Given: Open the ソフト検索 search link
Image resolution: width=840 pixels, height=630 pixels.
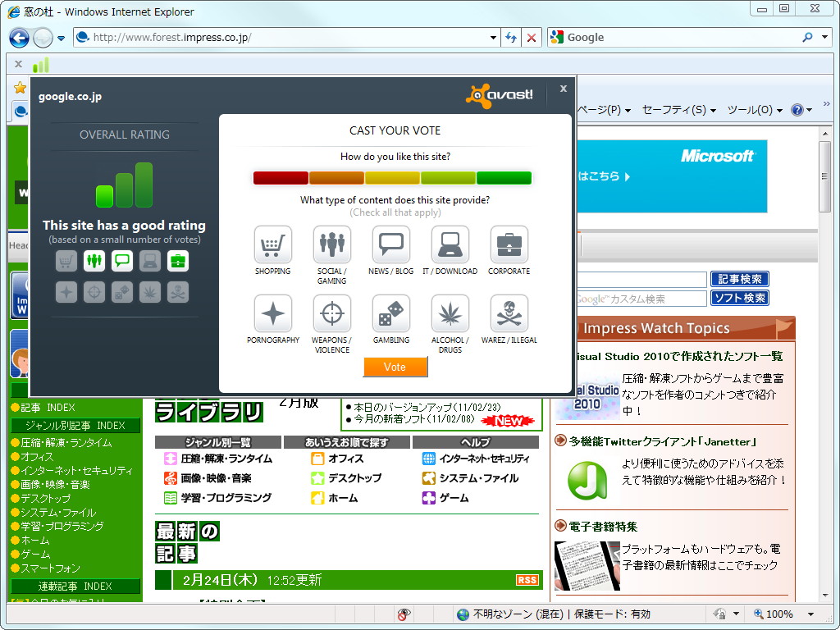Looking at the screenshot, I should click(x=739, y=297).
